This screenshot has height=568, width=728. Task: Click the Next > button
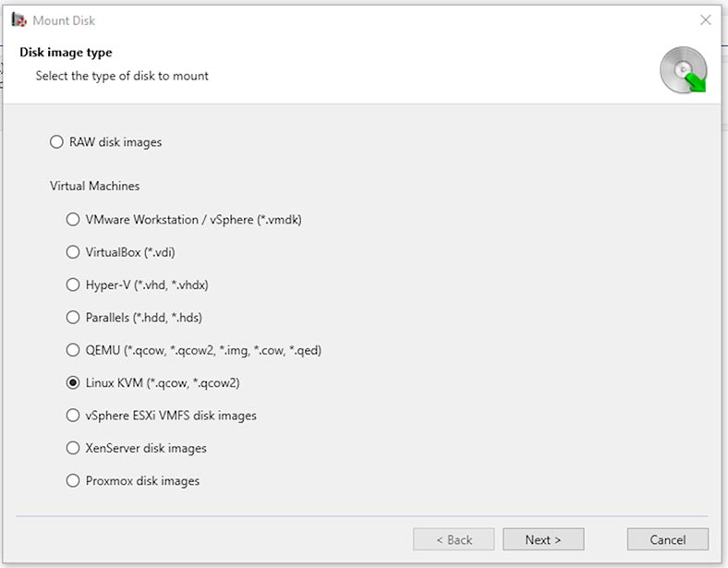[x=543, y=539]
